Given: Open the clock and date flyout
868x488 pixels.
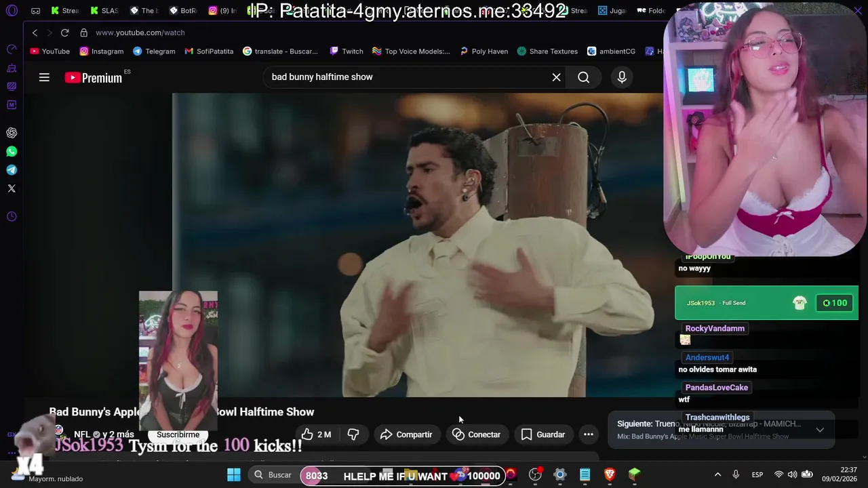Looking at the screenshot, I should 838,474.
